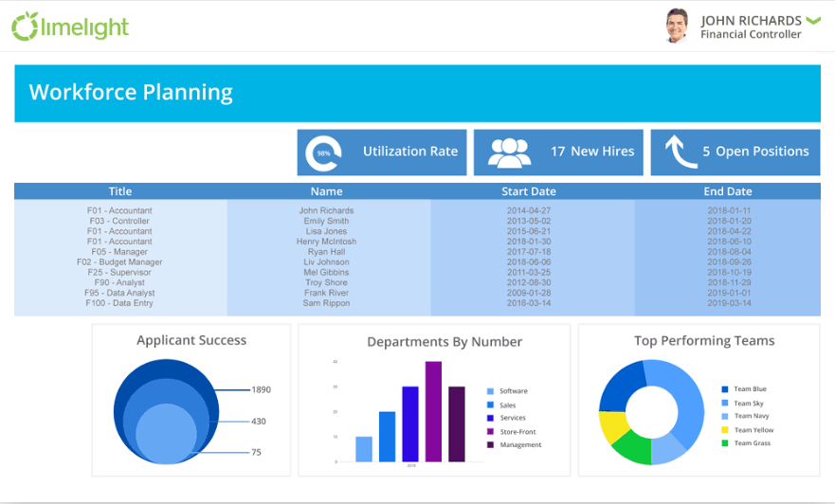Toggle the Team Yellow legend entry
Screen dimensions: 835x504
(748, 430)
